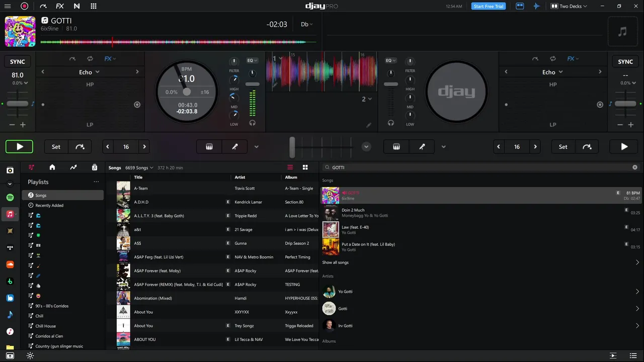Image resolution: width=644 pixels, height=362 pixels.
Task: Open the left deck FX dropdown
Action: pos(110,59)
